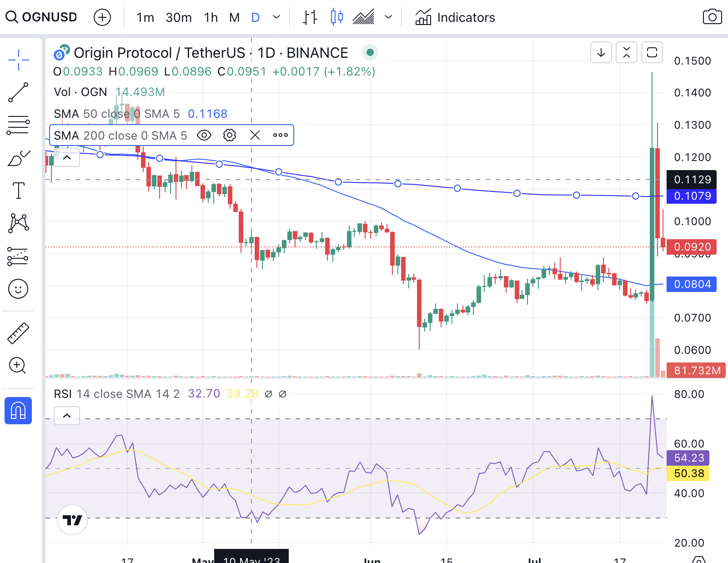Select the Area chart style
This screenshot has height=563, width=728.
pyautogui.click(x=363, y=17)
